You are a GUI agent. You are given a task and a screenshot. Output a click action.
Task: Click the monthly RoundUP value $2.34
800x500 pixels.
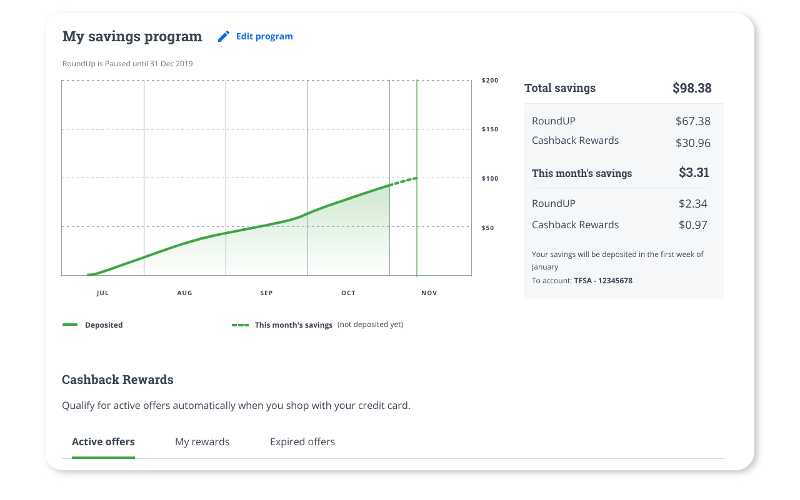(692, 204)
